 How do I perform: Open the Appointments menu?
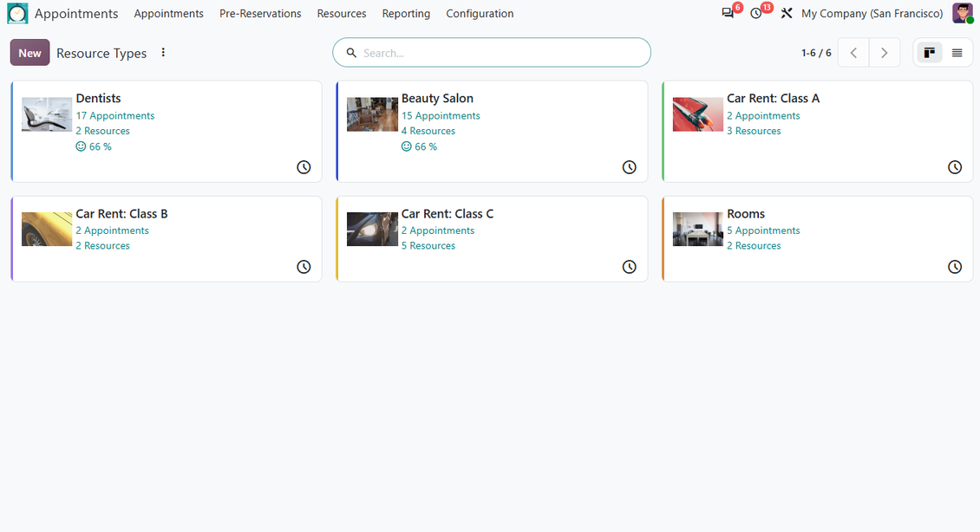[169, 14]
